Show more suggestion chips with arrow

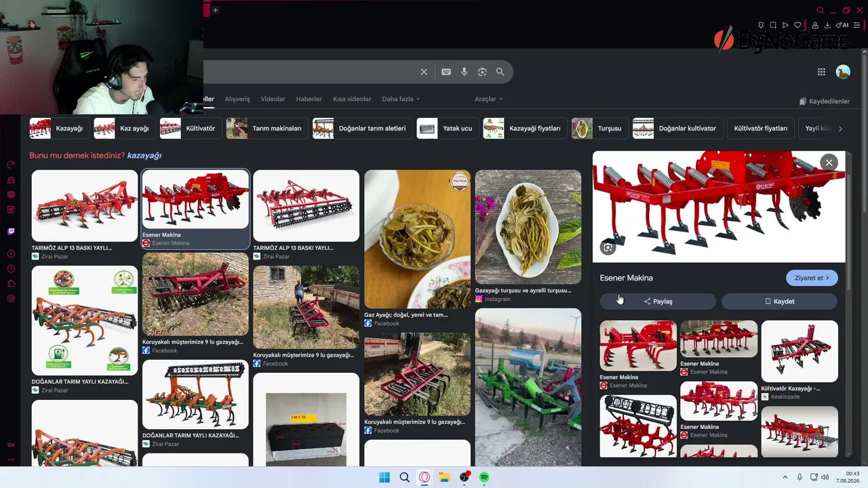(840, 128)
